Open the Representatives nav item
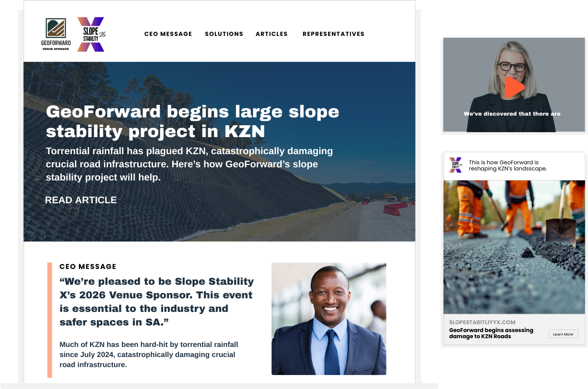Screen dimensions: 588x389 [x=334, y=34]
